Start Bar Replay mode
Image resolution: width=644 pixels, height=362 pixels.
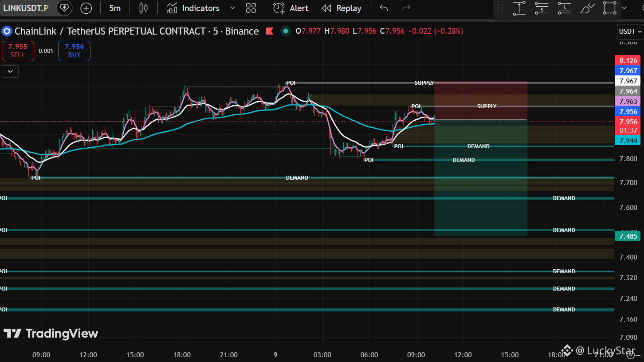click(341, 8)
